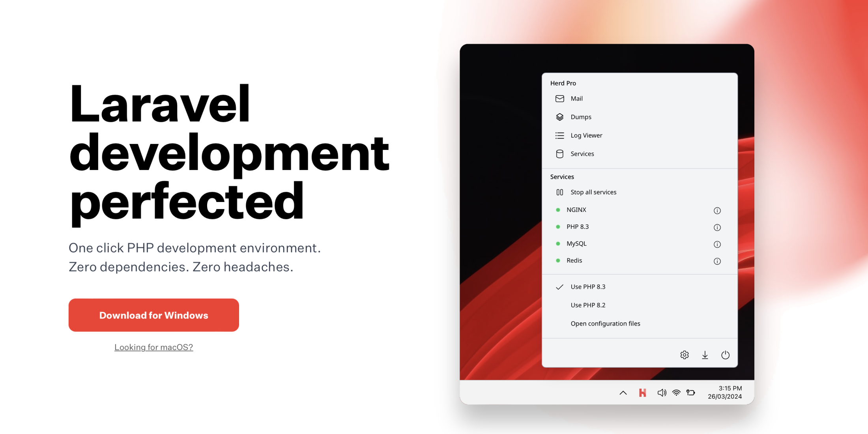Select Use PHP 8.2 option
The height and width of the screenshot is (434, 868).
588,305
